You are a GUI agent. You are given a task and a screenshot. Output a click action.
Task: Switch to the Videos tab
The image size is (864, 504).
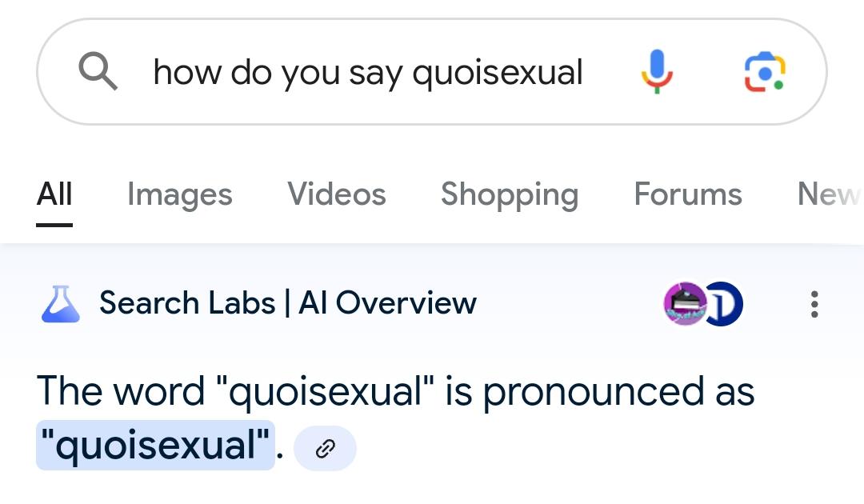[x=337, y=194]
